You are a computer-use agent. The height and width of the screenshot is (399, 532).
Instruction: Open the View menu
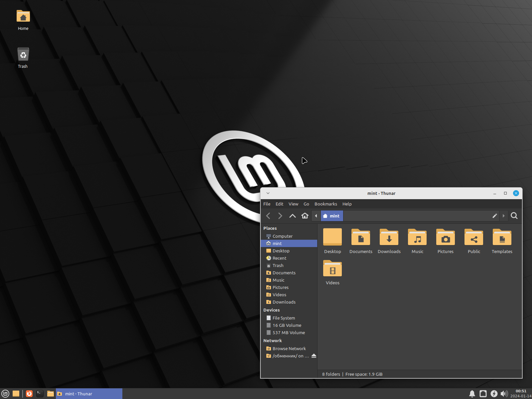293,204
